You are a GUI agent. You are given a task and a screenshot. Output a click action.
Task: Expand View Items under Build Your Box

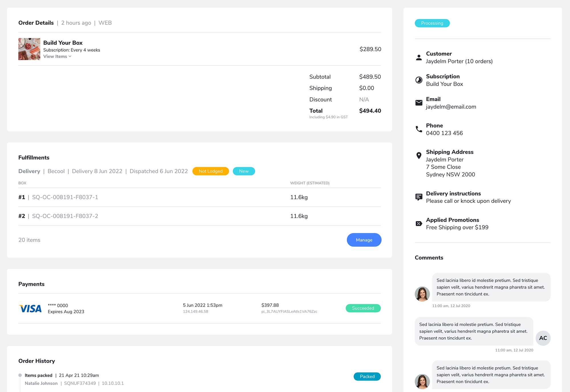coord(57,56)
